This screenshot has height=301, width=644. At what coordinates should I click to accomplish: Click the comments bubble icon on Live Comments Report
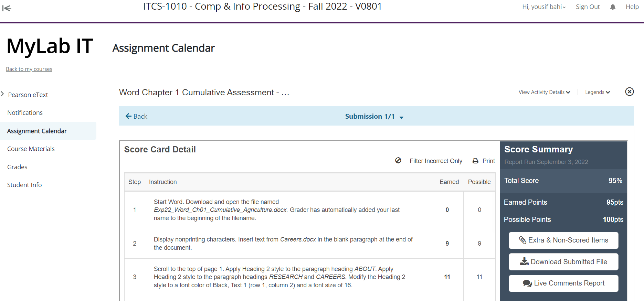pyautogui.click(x=527, y=283)
